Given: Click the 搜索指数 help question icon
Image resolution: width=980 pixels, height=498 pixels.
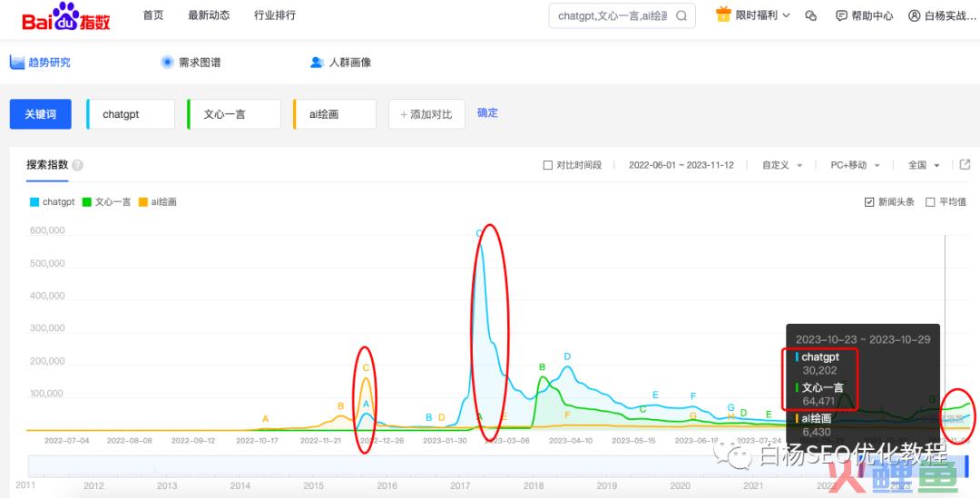Looking at the screenshot, I should (77, 165).
